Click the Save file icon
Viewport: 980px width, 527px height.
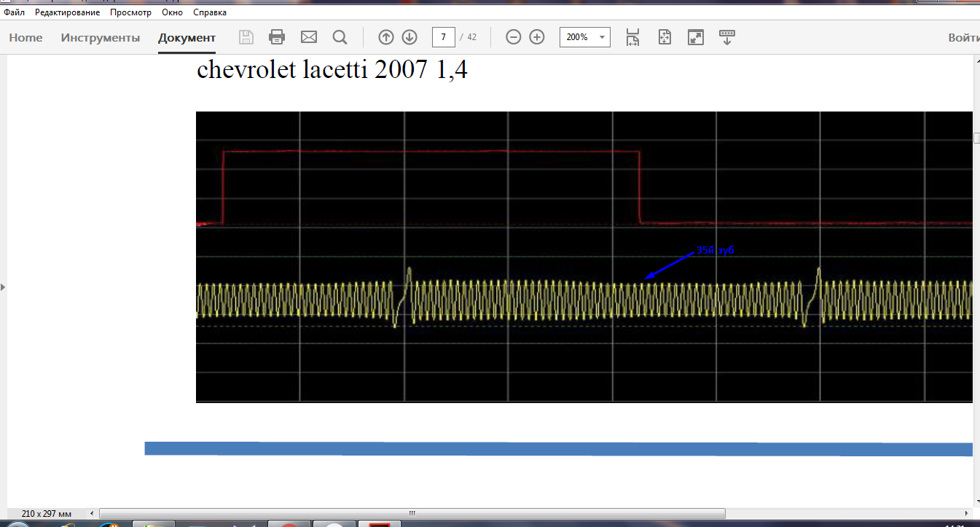(x=246, y=37)
